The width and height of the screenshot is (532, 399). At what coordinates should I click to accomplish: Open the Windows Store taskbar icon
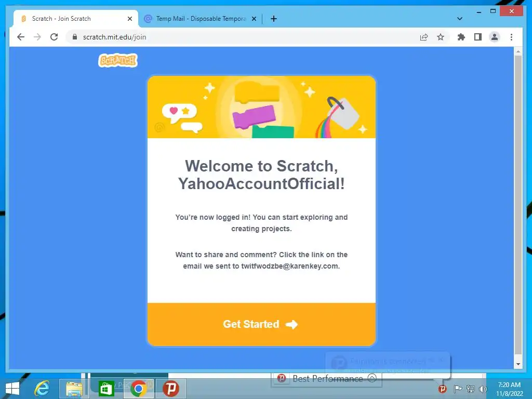[x=106, y=389]
